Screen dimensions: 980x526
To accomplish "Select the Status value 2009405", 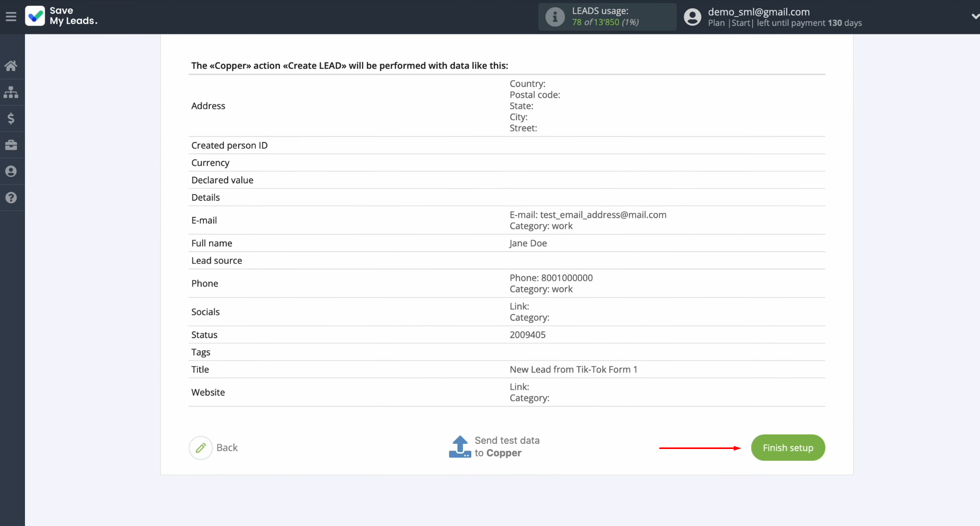I will pos(527,335).
